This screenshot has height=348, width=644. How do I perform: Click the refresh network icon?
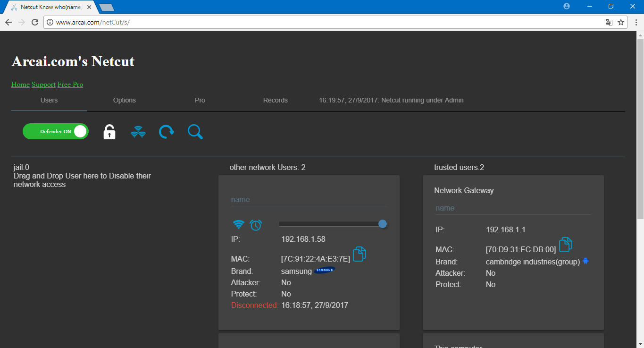pyautogui.click(x=166, y=132)
